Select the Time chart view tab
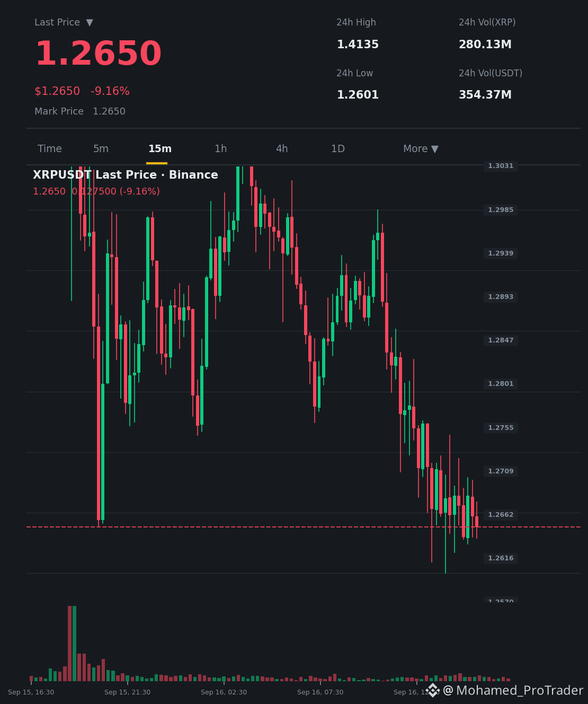 click(50, 149)
